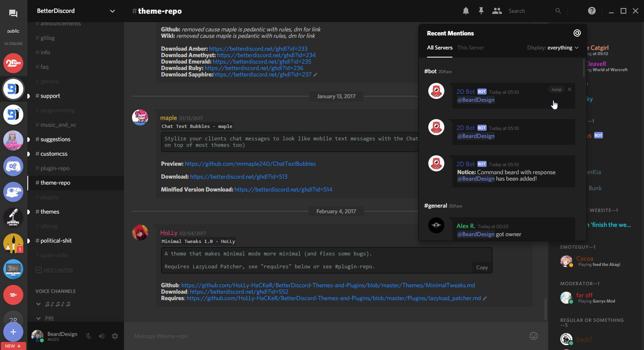
Task: Open the #suggestions channel
Action: coord(76,139)
